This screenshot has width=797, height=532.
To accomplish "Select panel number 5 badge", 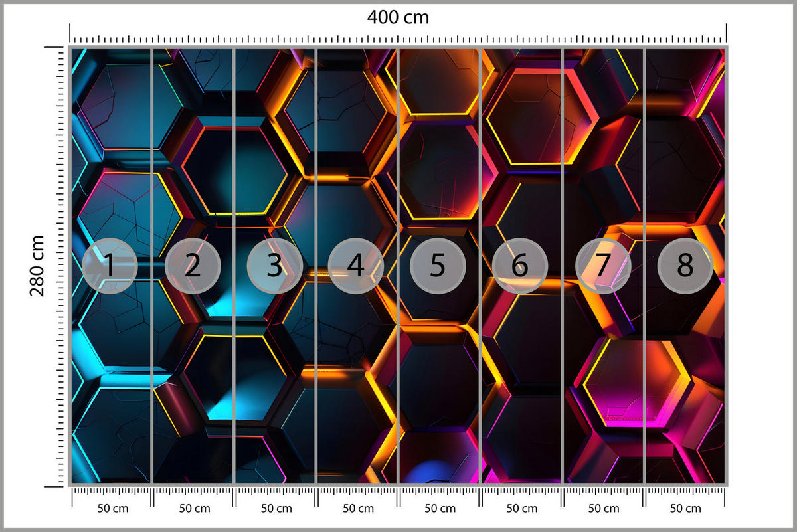I will point(437,266).
